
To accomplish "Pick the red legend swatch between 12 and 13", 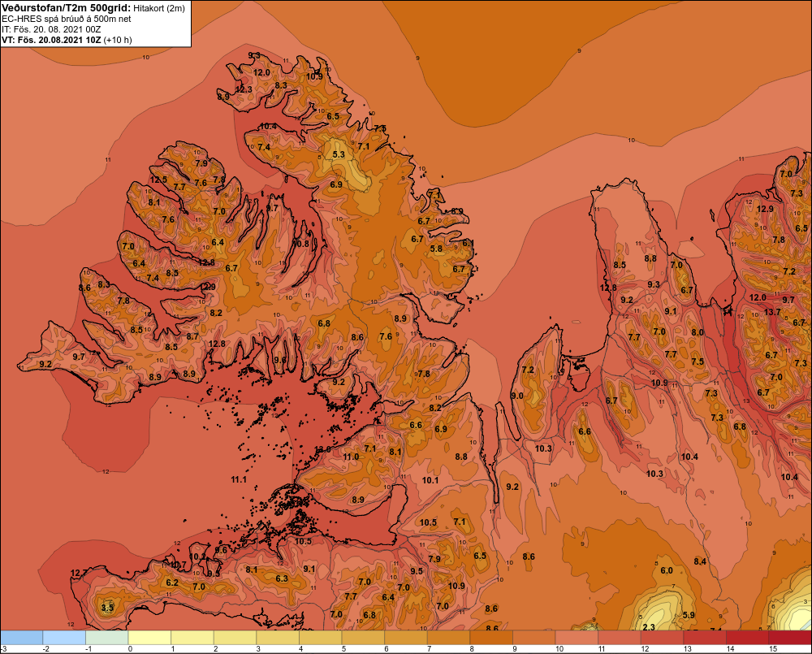I will click(x=663, y=638).
